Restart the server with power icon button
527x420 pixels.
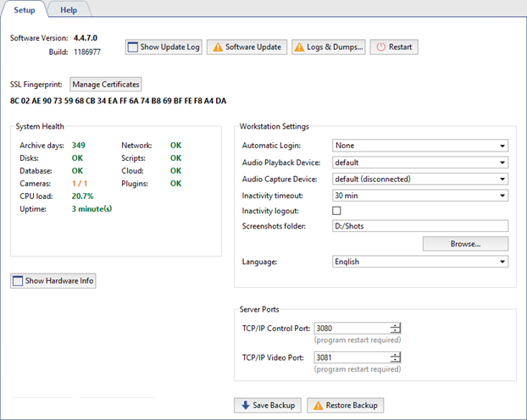click(x=394, y=47)
